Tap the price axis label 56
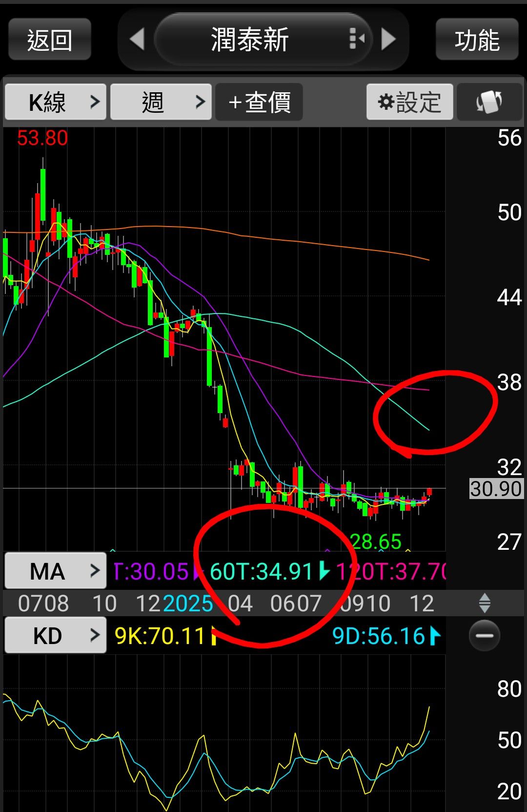Viewport: 527px width, 812px height. tap(509, 138)
